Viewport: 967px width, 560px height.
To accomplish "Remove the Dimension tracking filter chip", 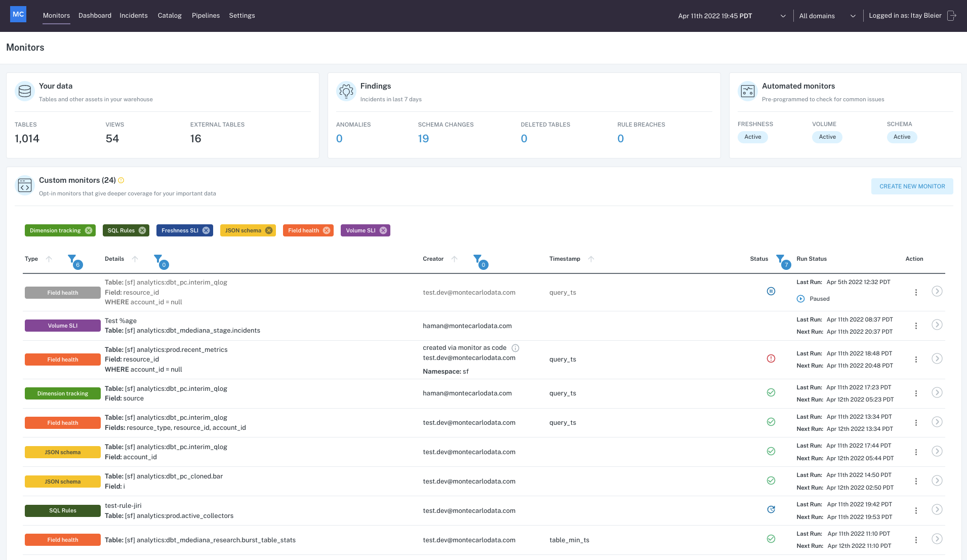I will tap(89, 230).
